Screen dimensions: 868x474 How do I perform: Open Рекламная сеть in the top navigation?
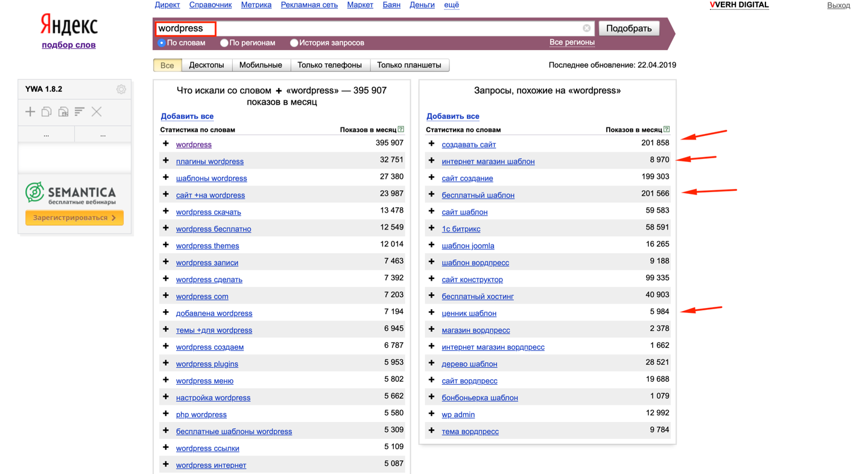[x=309, y=5]
